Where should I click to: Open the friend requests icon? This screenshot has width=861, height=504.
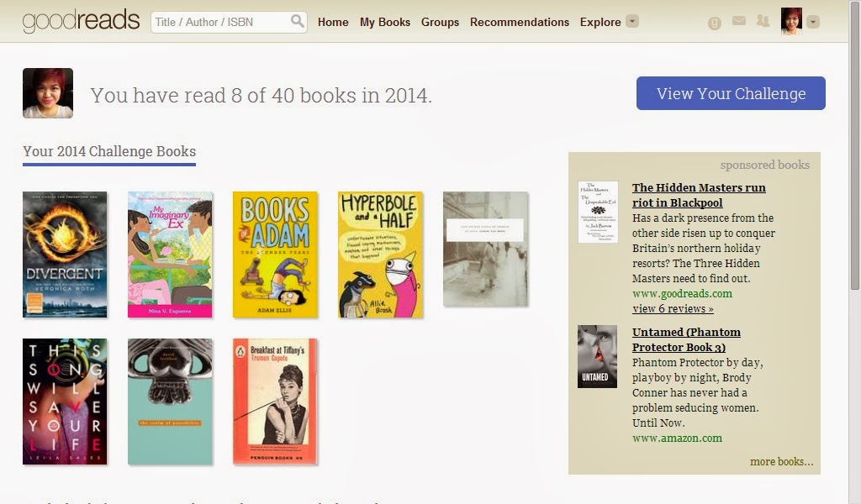tap(763, 21)
